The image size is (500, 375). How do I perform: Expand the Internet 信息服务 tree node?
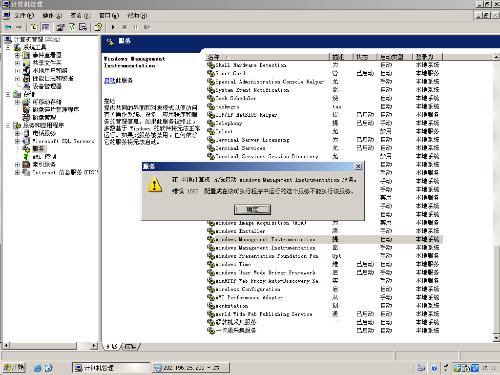click(17, 172)
